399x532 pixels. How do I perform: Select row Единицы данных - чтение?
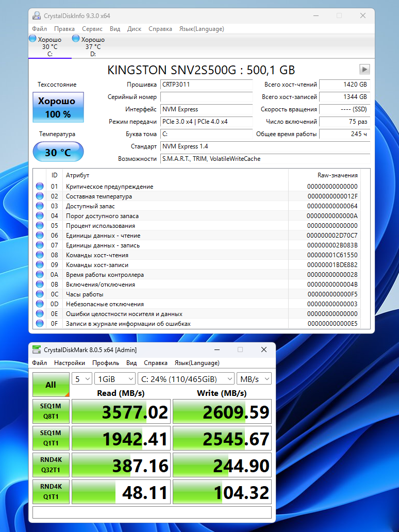click(197, 236)
